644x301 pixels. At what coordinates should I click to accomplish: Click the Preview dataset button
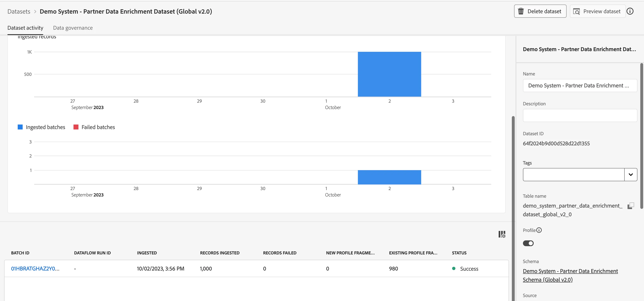(x=597, y=11)
